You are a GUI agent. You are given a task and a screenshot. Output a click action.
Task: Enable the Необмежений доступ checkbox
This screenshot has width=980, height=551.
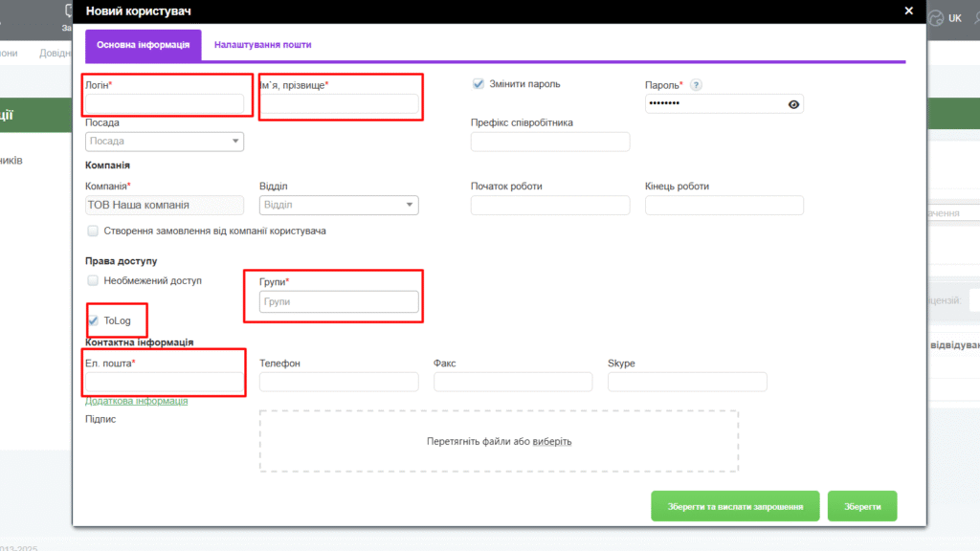93,280
